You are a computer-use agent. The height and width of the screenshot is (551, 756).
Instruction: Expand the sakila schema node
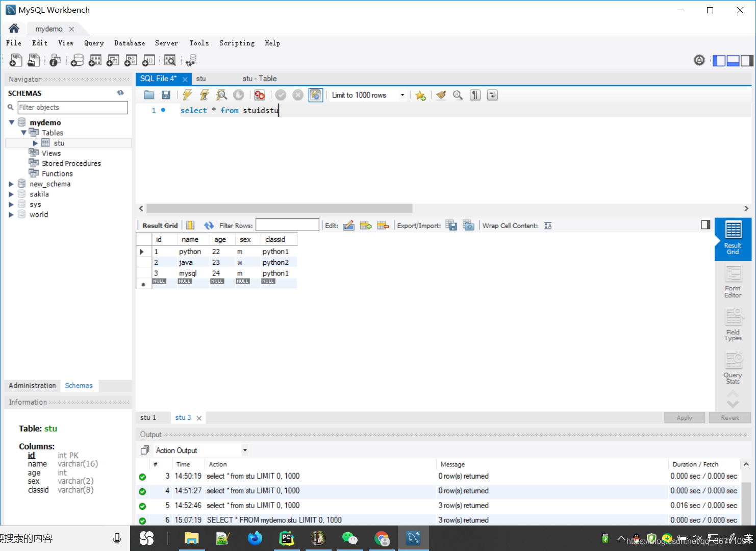click(11, 194)
